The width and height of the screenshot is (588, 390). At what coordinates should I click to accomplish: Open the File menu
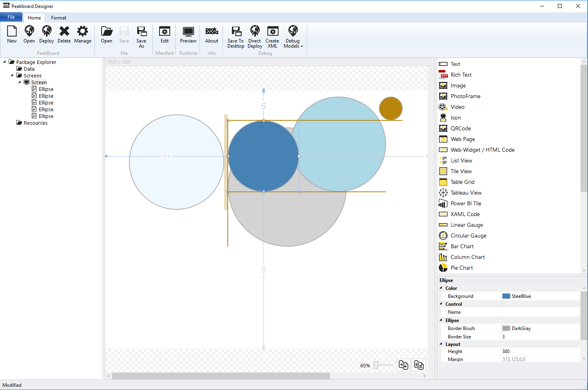[x=11, y=17]
